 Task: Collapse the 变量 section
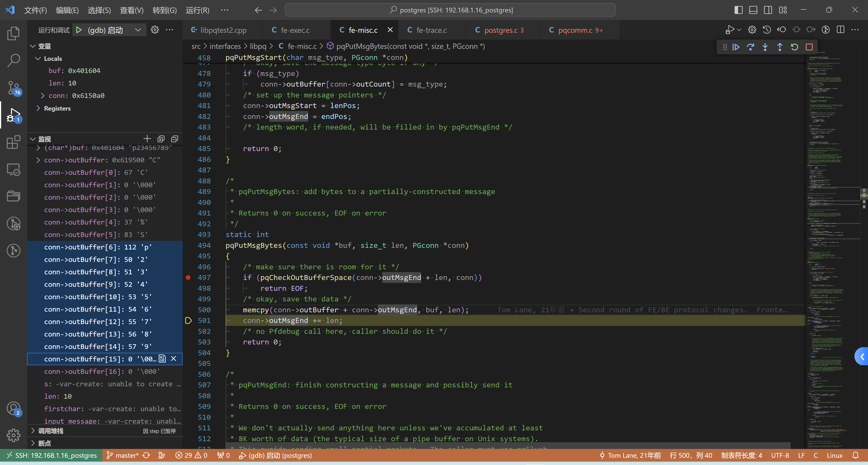pyautogui.click(x=33, y=46)
